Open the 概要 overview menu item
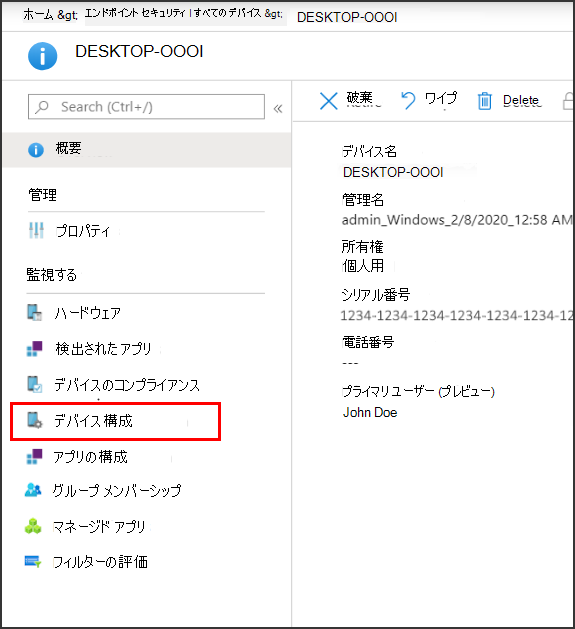The image size is (575, 629). point(147,150)
